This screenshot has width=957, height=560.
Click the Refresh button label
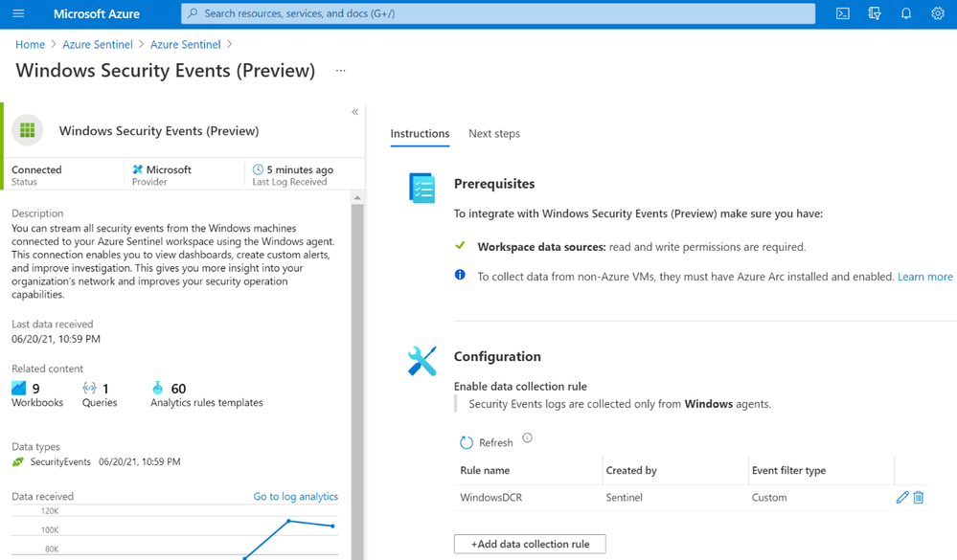pos(495,443)
